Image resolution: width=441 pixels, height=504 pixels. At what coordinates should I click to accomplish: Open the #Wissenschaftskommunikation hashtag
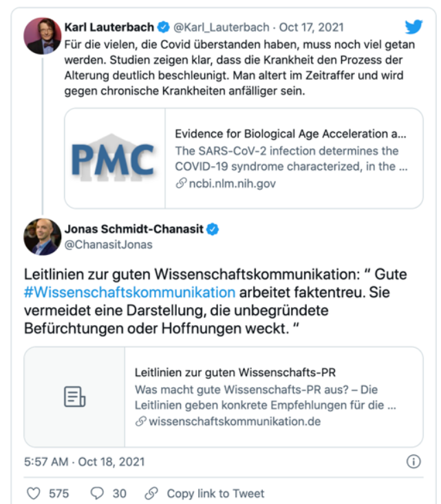[130, 292]
